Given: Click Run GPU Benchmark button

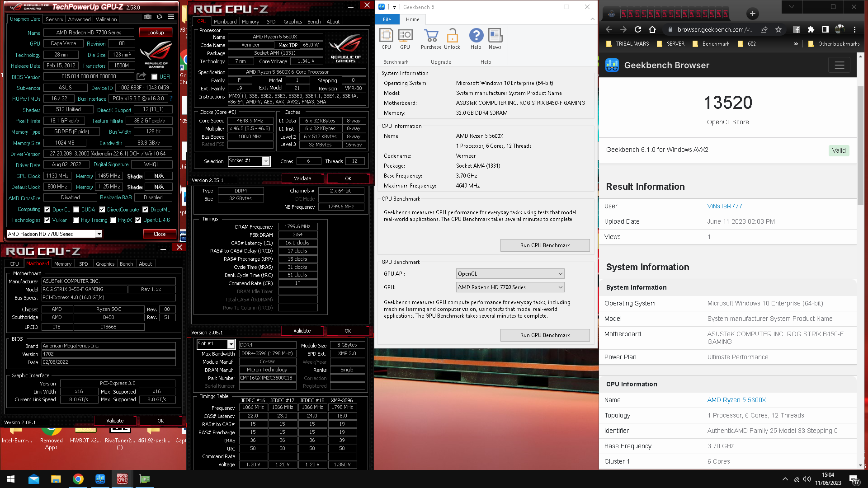Looking at the screenshot, I should tap(545, 335).
